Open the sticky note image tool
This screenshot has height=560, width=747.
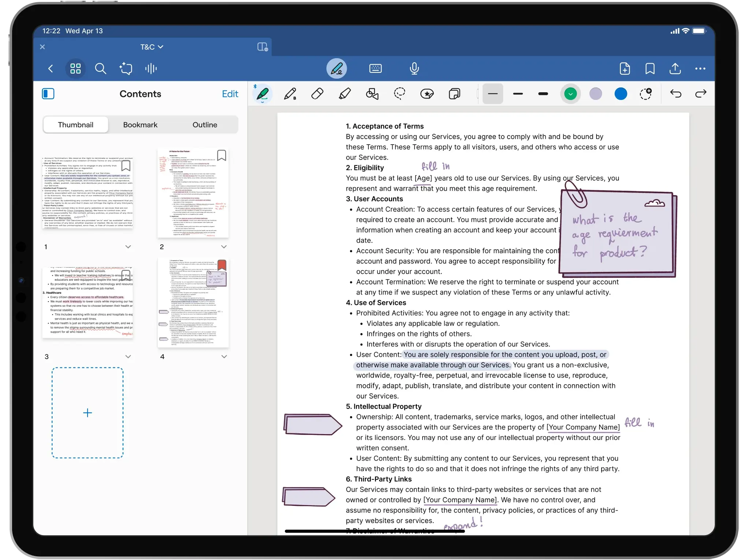point(454,94)
